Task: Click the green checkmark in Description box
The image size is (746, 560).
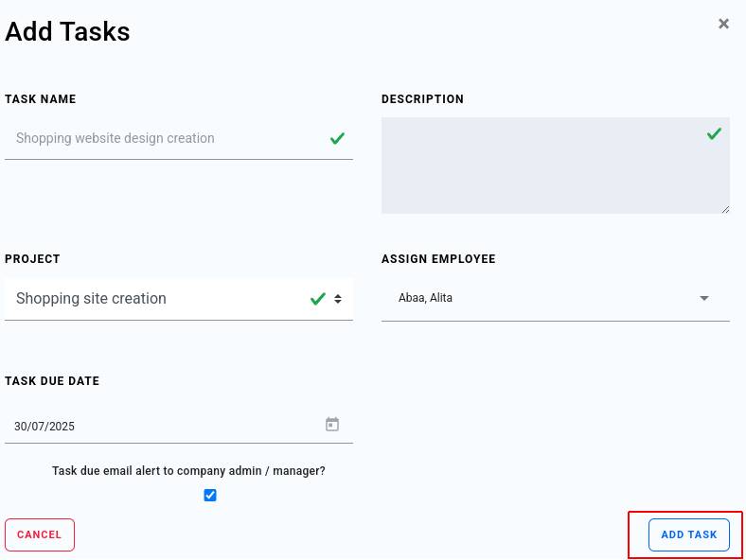Action: 714,133
